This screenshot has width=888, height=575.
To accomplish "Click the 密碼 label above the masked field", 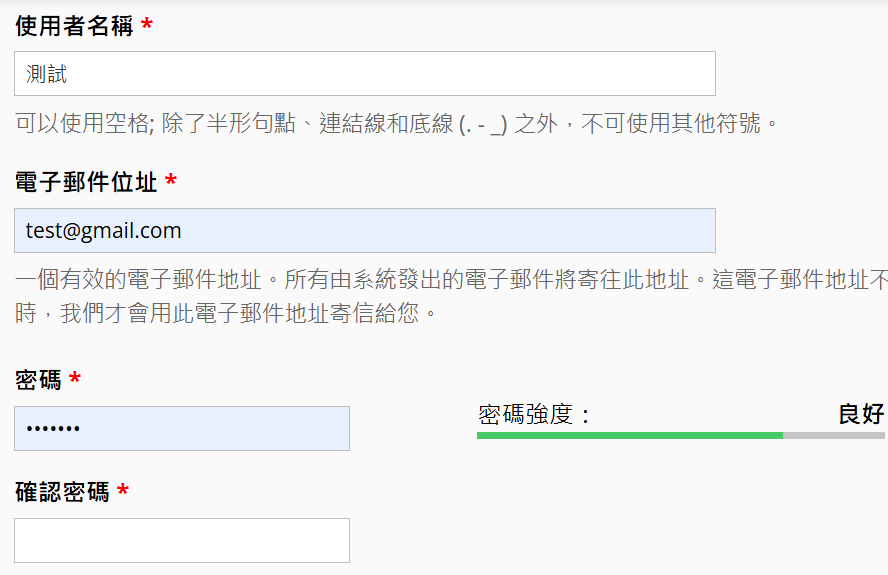I will (x=38, y=380).
